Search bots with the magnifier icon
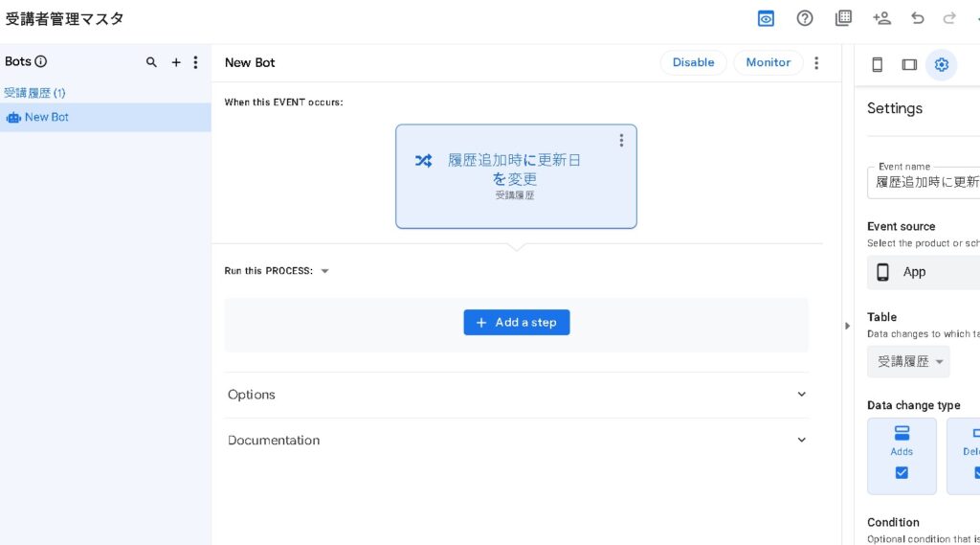This screenshot has width=980, height=545. click(151, 62)
